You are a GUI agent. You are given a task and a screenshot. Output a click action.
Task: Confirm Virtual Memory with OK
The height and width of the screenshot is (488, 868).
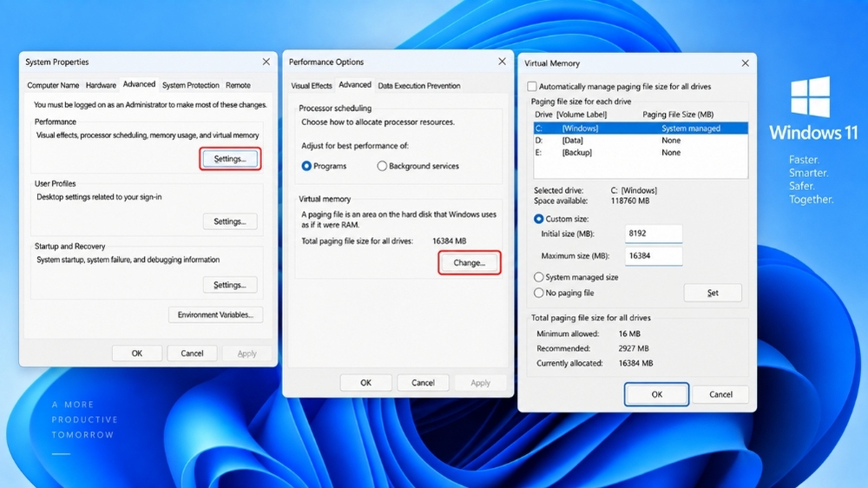(656, 394)
